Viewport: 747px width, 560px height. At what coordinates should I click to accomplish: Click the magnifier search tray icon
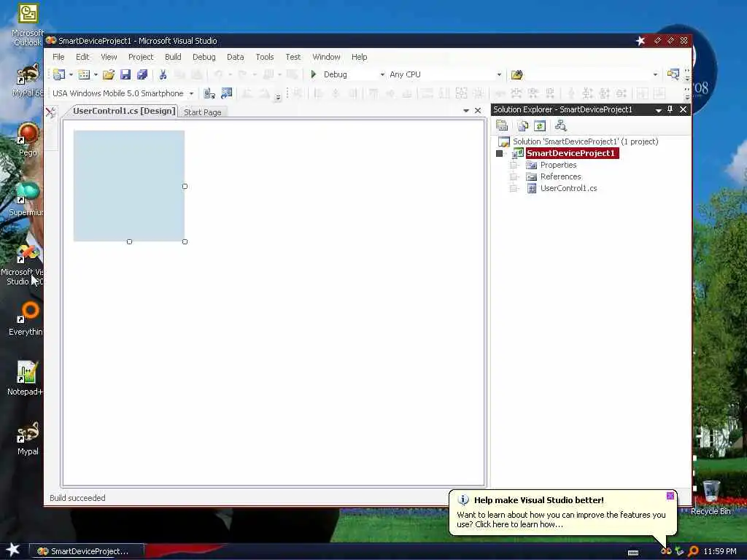(693, 551)
